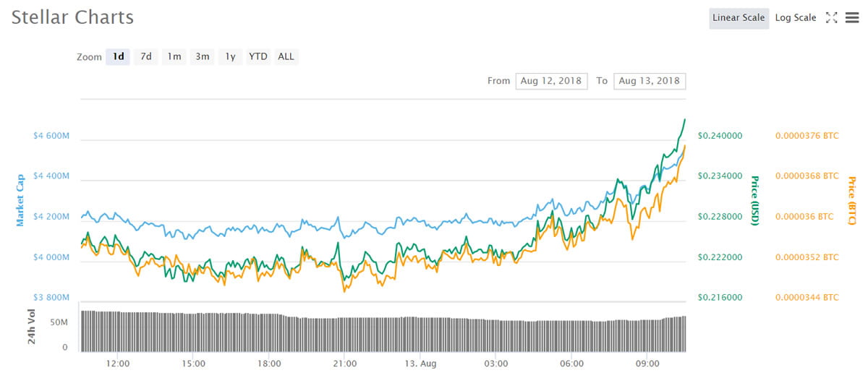868x383 pixels.
Task: Click the $4 400M market cap label
Action: (51, 176)
